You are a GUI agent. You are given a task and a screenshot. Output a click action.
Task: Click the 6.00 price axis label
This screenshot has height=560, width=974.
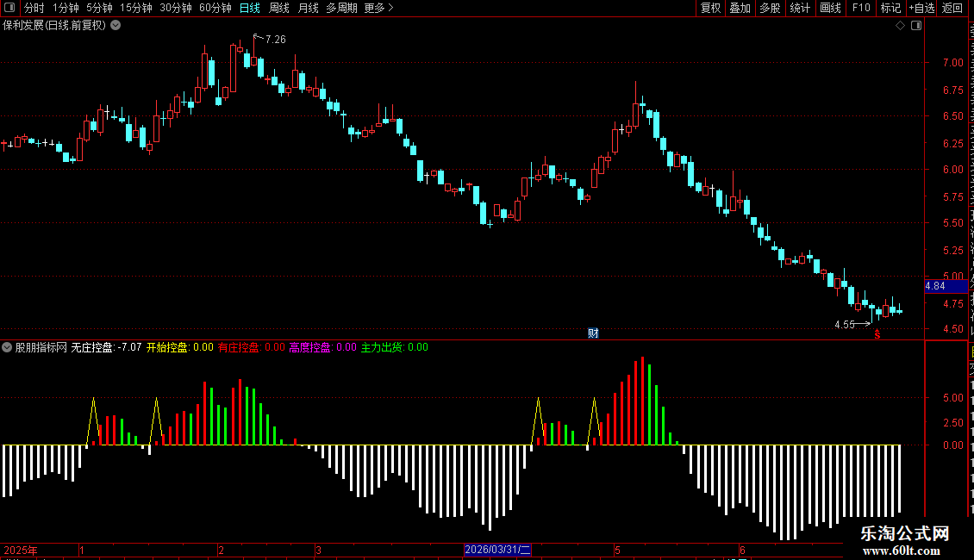coord(952,170)
